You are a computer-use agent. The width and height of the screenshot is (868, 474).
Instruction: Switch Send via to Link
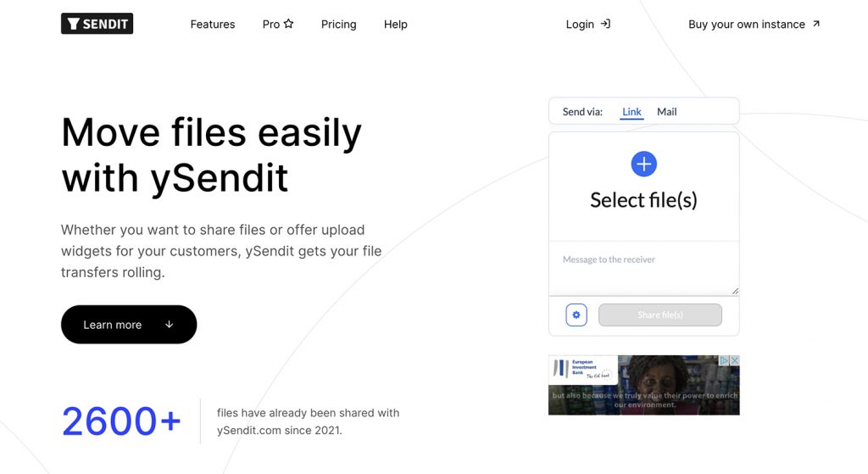632,112
